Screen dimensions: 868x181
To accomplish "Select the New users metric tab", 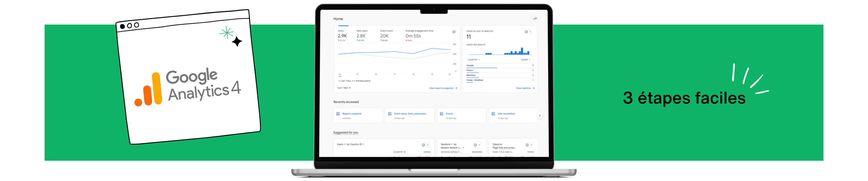I will 362,35.
